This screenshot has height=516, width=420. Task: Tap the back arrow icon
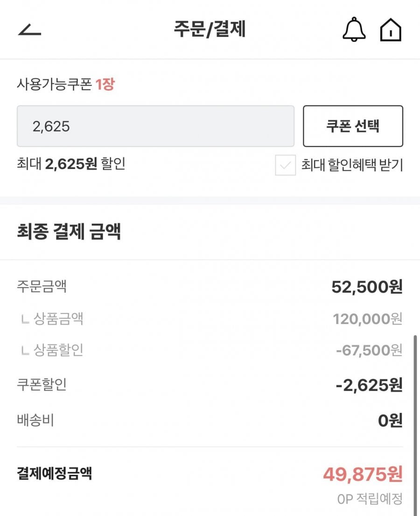click(x=30, y=30)
